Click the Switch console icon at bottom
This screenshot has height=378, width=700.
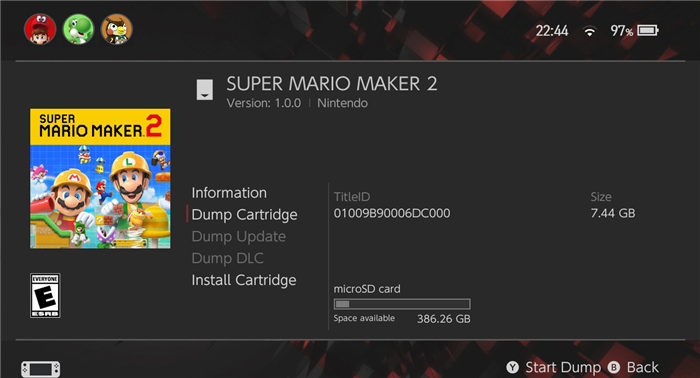click(41, 370)
